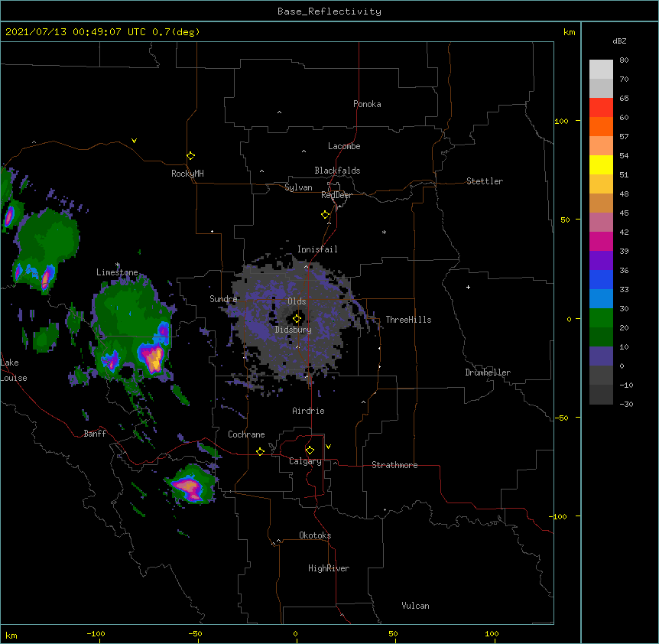Click the yellow marker above Calgary label
This screenshot has width=659, height=644.
click(x=310, y=450)
